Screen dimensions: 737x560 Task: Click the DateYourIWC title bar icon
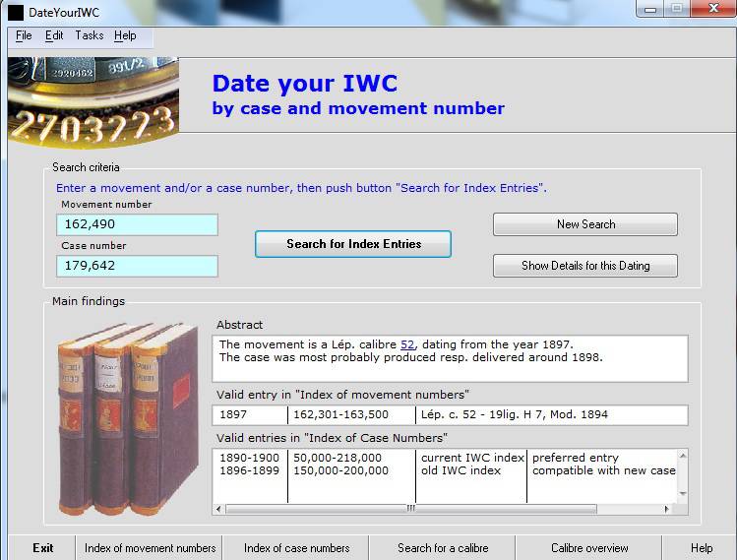pyautogui.click(x=16, y=12)
